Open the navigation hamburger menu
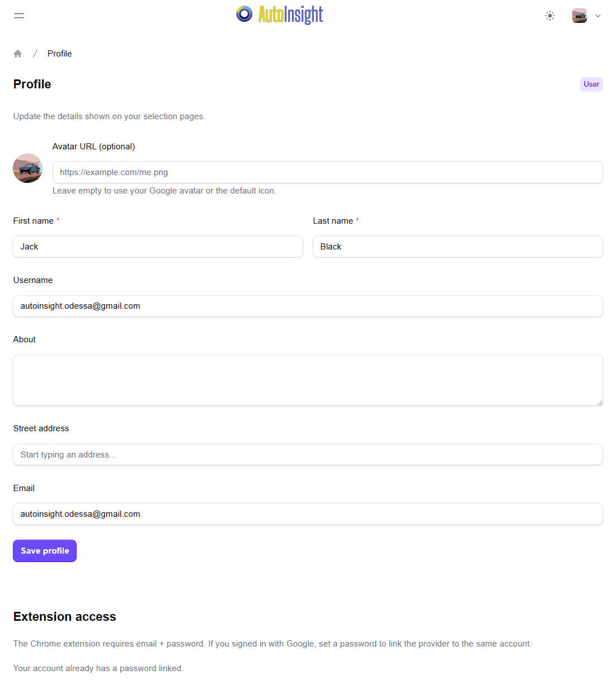This screenshot has height=684, width=616. click(x=18, y=15)
